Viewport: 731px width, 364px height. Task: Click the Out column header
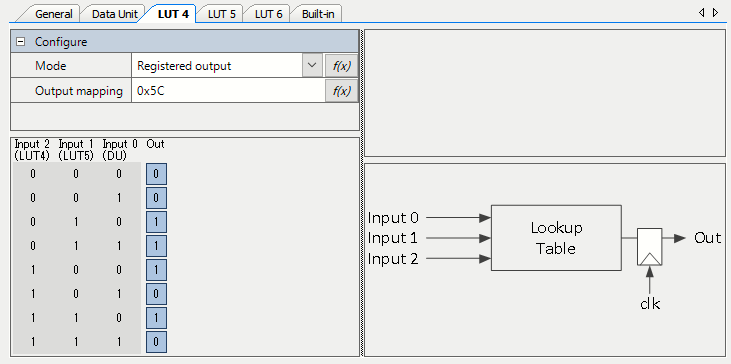[x=155, y=144]
